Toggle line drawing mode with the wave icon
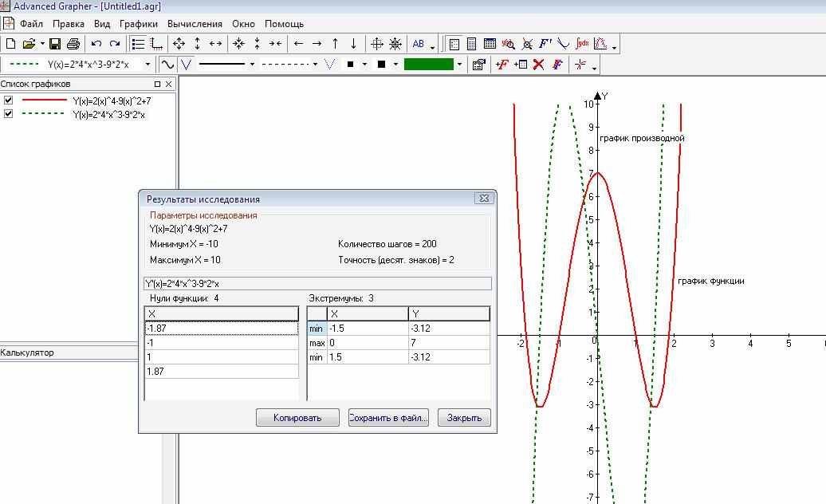The width and height of the screenshot is (826, 504). click(167, 65)
